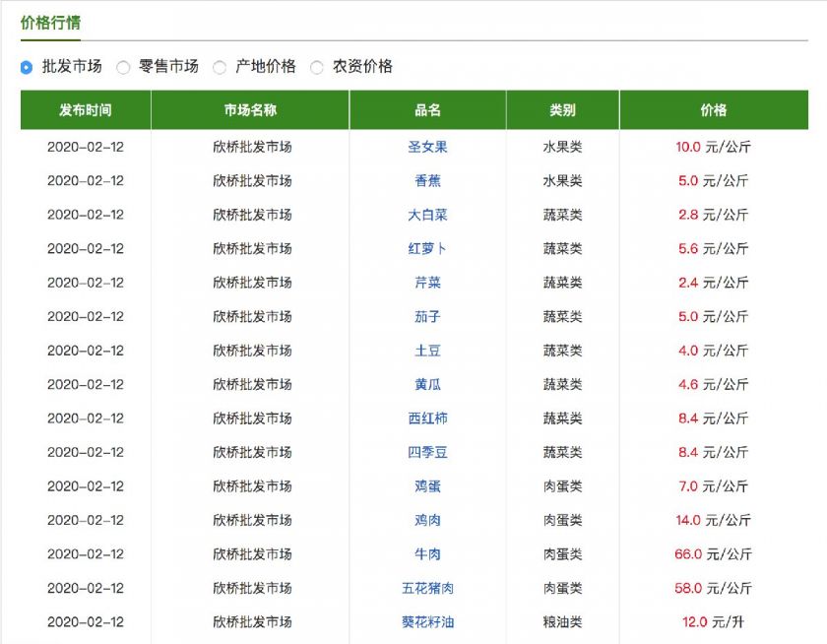Click the 四季豆 item link
The image size is (827, 644).
(427, 453)
